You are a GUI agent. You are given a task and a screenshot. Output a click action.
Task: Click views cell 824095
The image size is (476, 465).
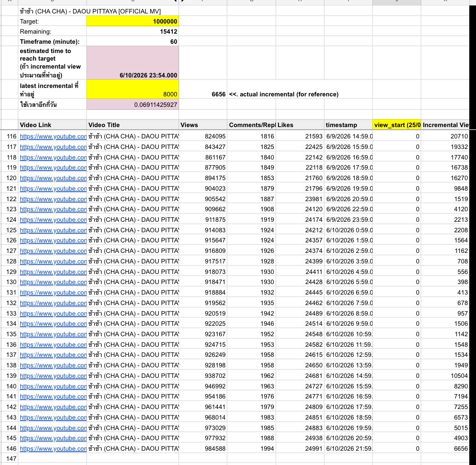(203, 136)
